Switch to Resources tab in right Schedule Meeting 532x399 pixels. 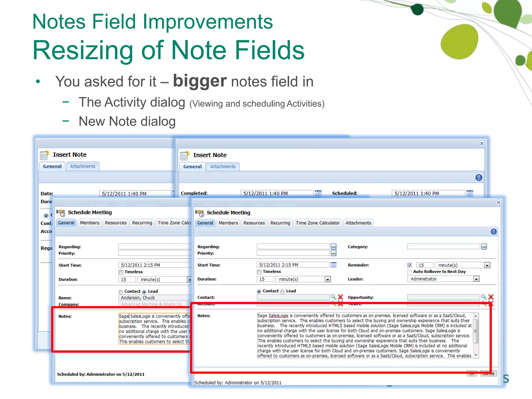point(254,223)
